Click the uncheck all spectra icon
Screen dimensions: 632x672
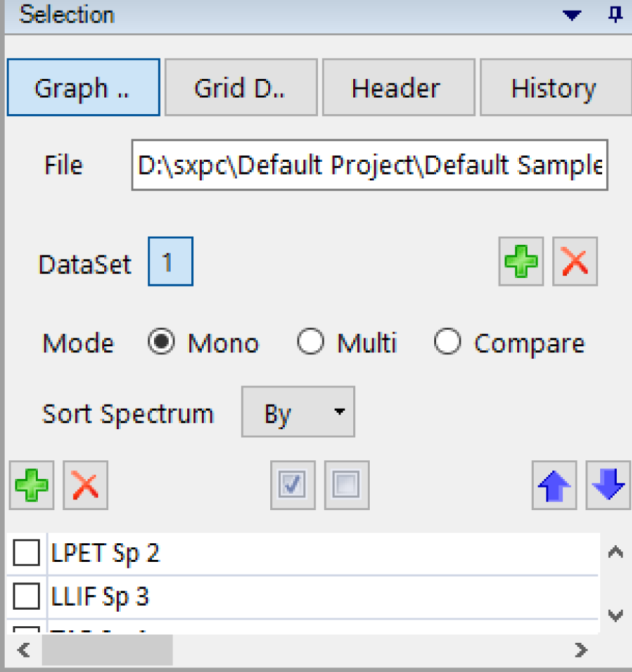click(x=347, y=485)
